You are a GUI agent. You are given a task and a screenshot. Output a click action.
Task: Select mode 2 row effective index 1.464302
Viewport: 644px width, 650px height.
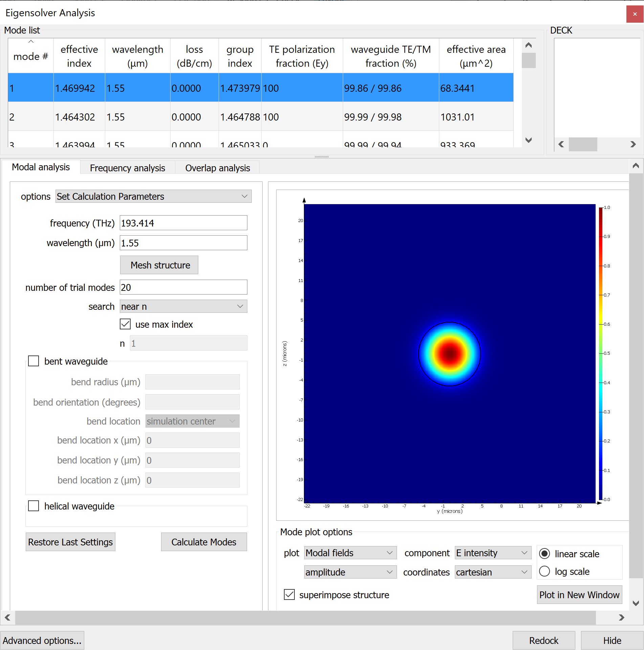(x=79, y=117)
